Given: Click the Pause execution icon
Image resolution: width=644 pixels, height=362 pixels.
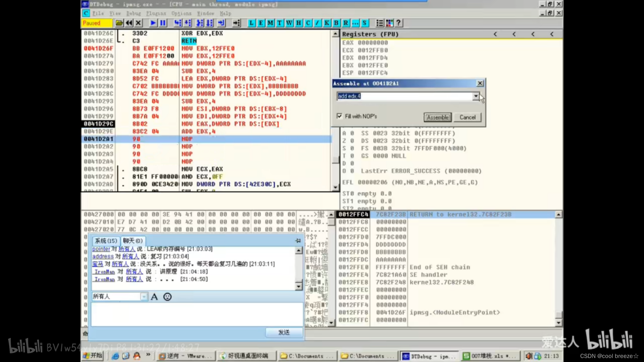Looking at the screenshot, I should 163,23.
